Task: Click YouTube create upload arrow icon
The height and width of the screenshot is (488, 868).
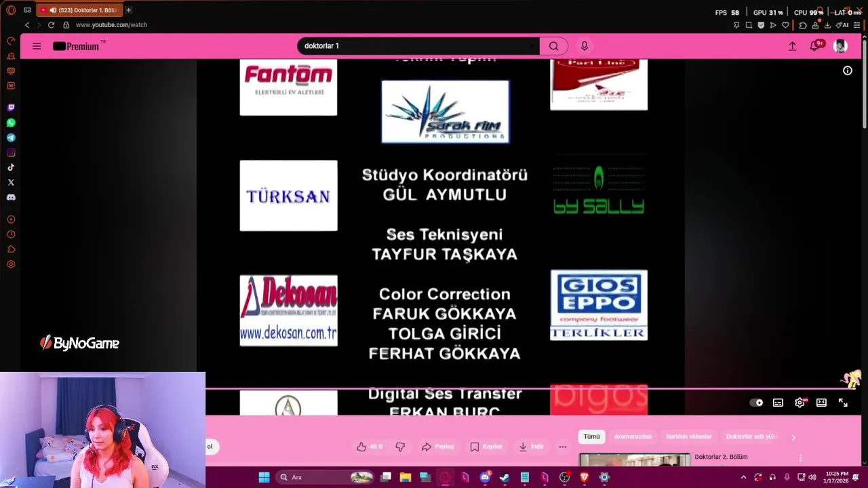Action: [792, 45]
